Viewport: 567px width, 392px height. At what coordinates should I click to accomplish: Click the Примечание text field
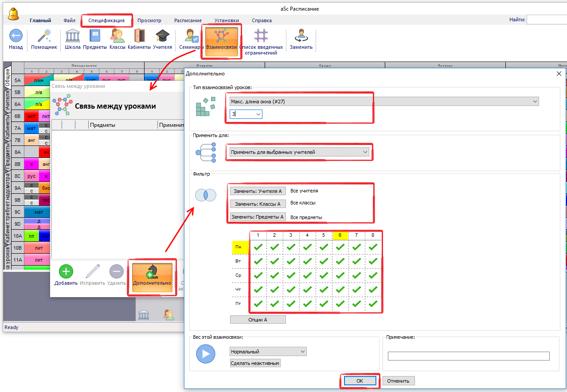tap(468, 356)
